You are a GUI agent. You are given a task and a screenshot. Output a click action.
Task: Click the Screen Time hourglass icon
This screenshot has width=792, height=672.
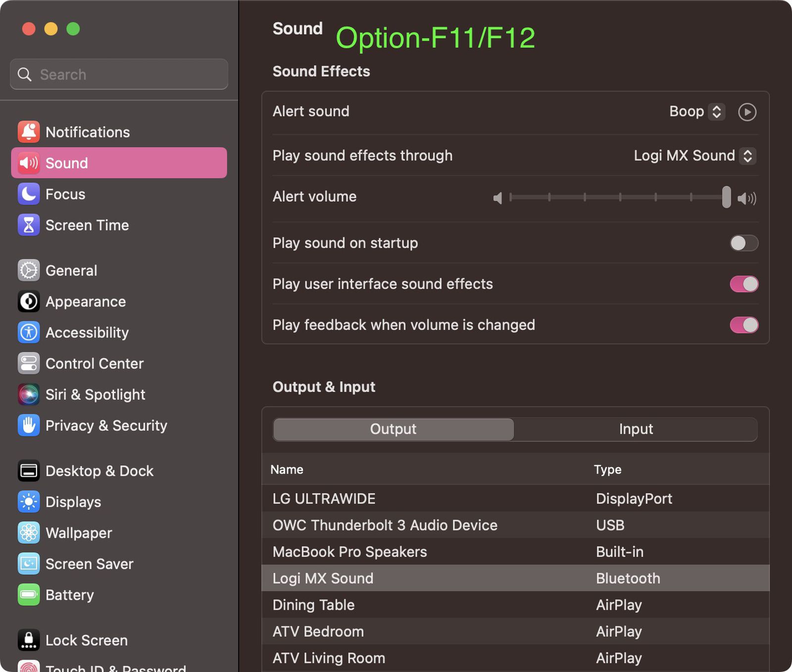(x=29, y=225)
